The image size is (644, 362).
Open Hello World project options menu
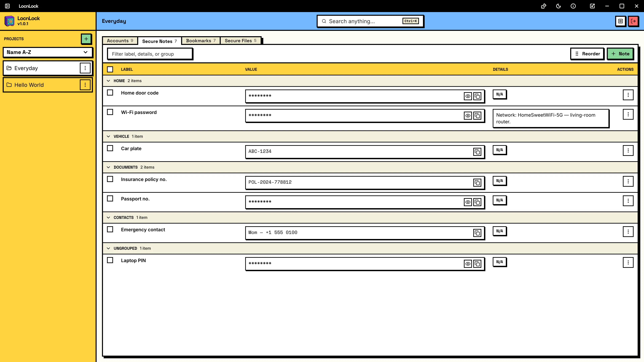pyautogui.click(x=85, y=85)
